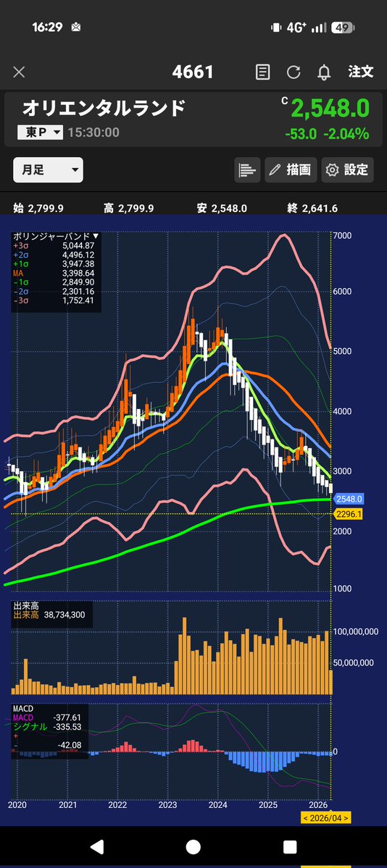Tap the +2σ 4,496.12 legend row
Image resolution: width=387 pixels, height=868 pixels.
[x=54, y=255]
